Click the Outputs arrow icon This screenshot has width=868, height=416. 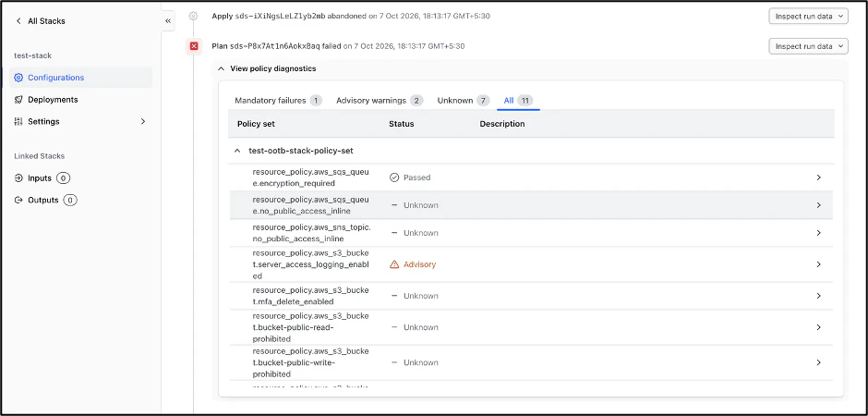[x=18, y=200]
